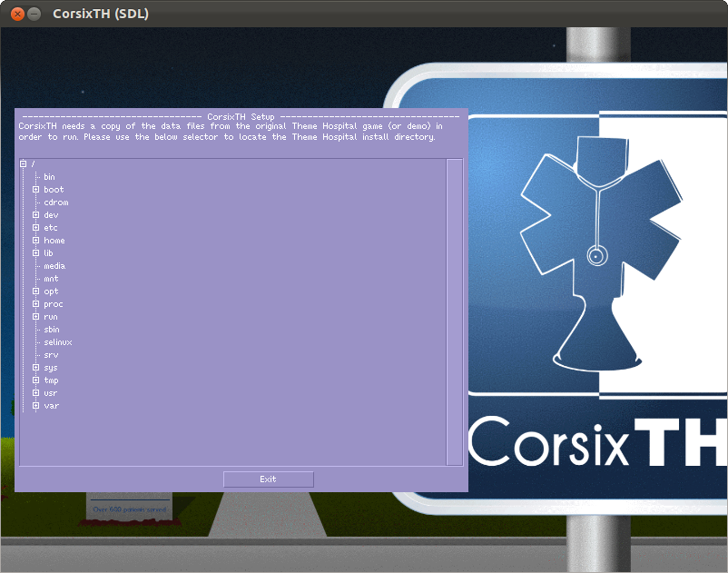Expand the run folder node
The width and height of the screenshot is (728, 573).
(x=35, y=317)
